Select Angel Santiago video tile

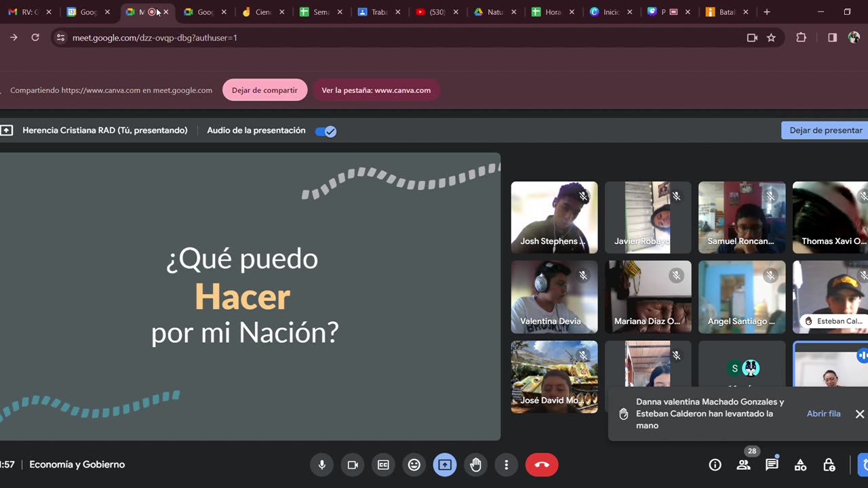[742, 297]
